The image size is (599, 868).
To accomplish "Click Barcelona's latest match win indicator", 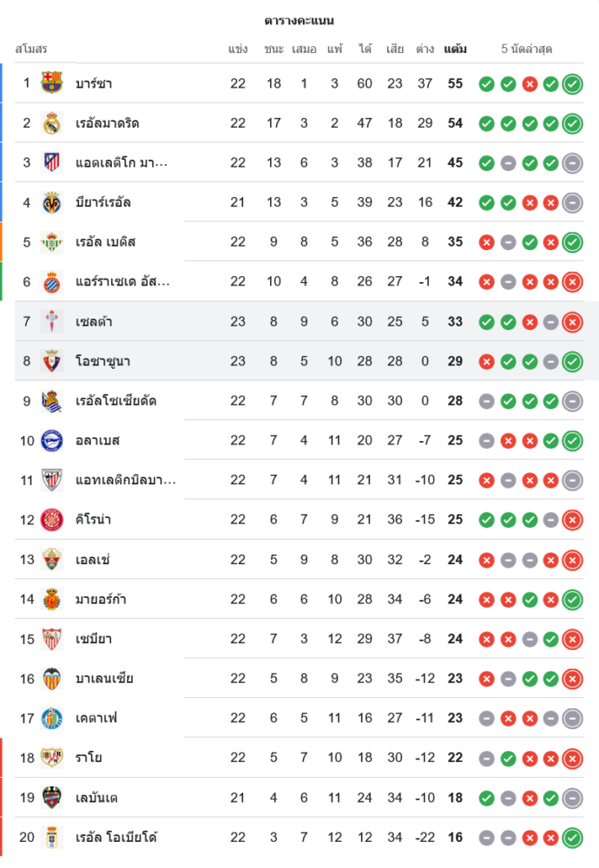I will pyautogui.click(x=572, y=84).
